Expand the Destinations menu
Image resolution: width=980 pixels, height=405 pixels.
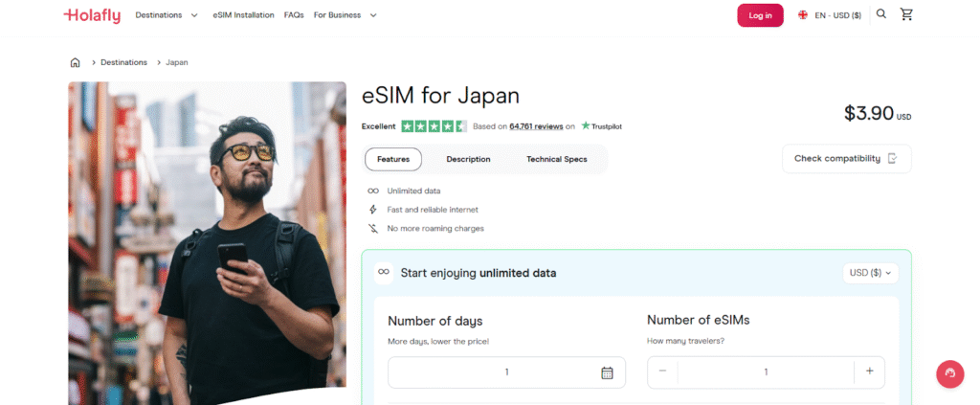tap(167, 15)
